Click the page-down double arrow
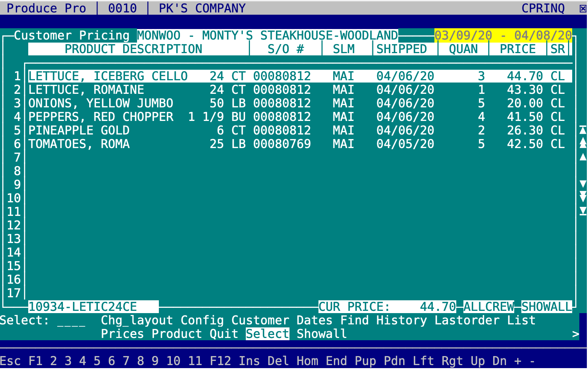Viewport: 588px width, 370px height. (583, 197)
